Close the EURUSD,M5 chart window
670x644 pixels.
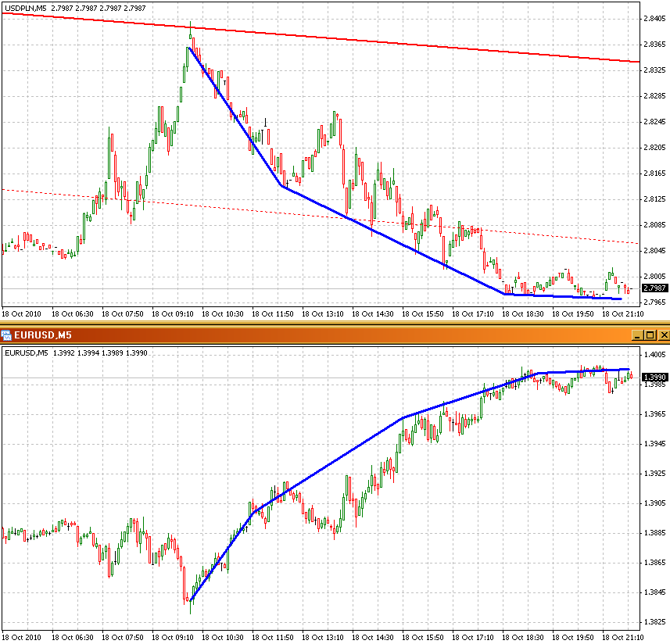tap(664, 335)
